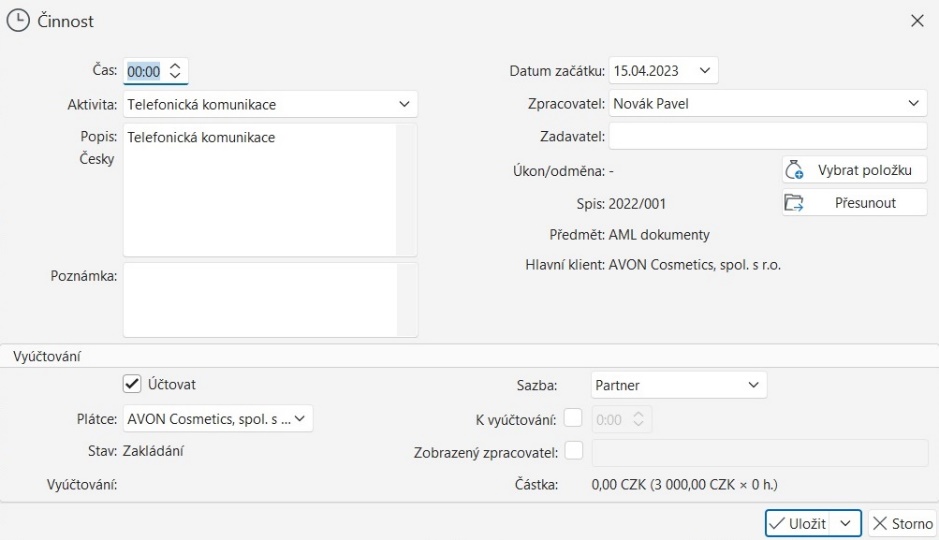Open the Aktivita dropdown list
Image resolution: width=939 pixels, height=540 pixels.
(404, 104)
